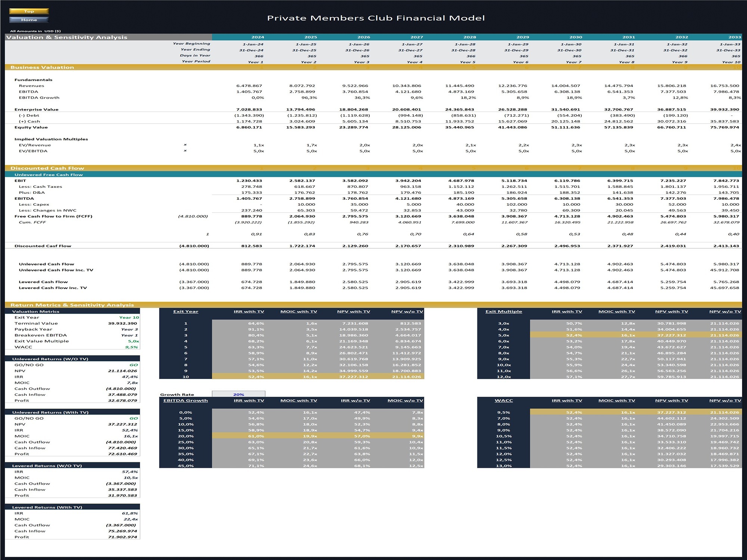Image resolution: width=747 pixels, height=560 pixels.
Task: Select the Growth Rate 20% input cell
Action: [x=239, y=394]
